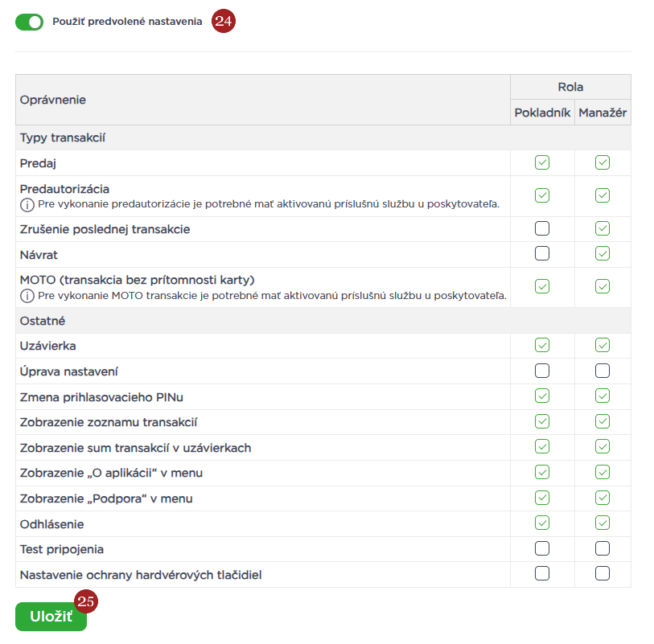Check Úprava nastavení for Manažér
The image size is (654, 644).
(603, 371)
